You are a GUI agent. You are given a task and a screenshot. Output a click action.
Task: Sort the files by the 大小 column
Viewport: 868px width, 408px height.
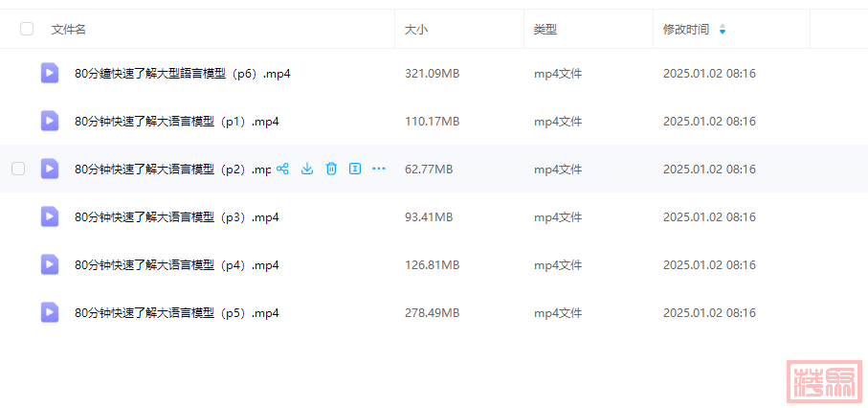(416, 30)
